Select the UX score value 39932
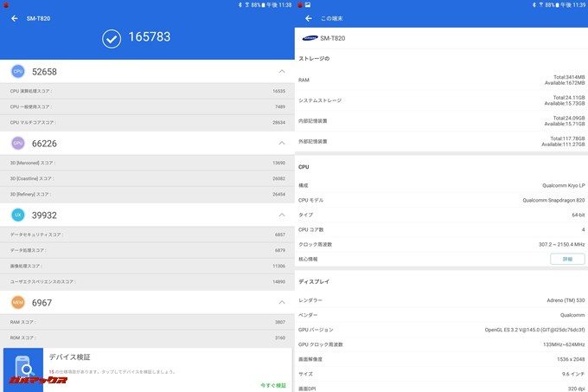 click(44, 215)
